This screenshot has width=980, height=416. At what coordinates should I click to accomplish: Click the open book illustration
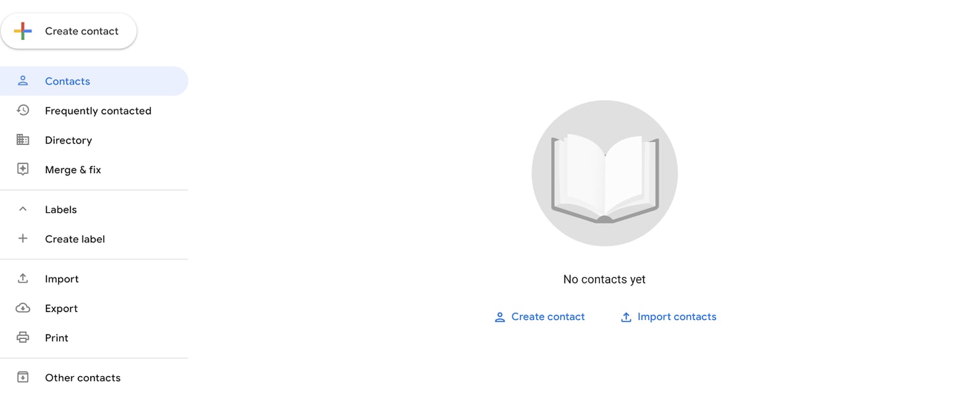[x=605, y=173]
